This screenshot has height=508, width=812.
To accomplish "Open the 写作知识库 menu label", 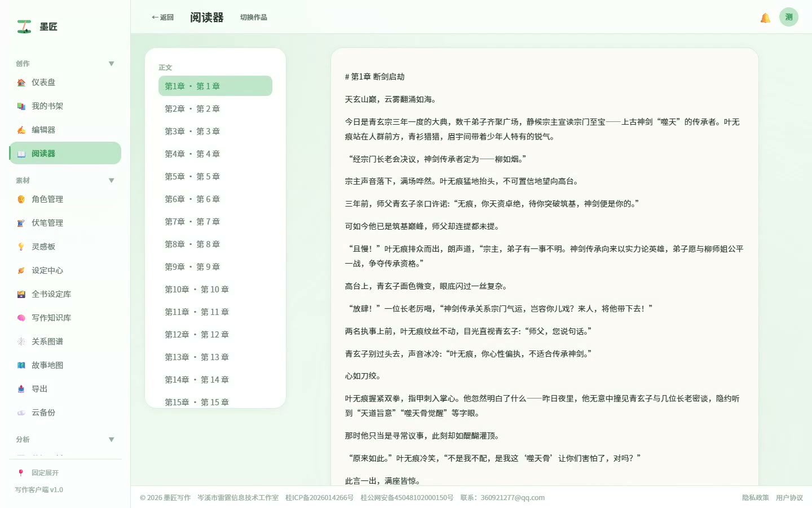I will [x=51, y=318].
